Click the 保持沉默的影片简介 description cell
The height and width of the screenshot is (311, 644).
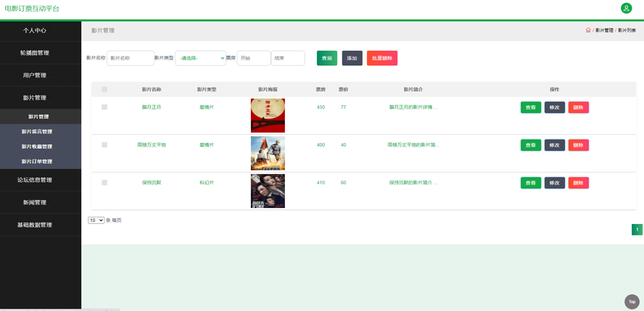413,183
